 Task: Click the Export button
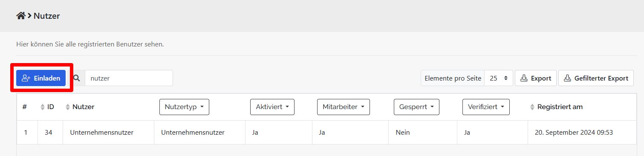point(536,78)
